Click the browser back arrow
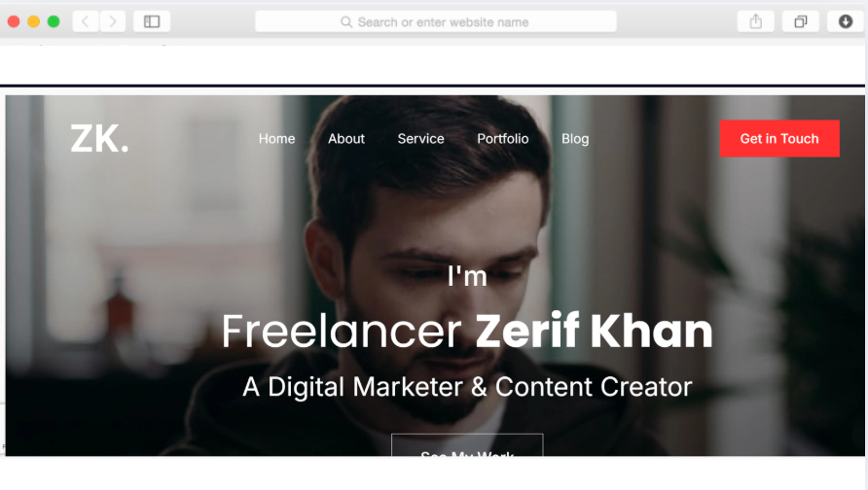Screen dimensions: 868x490 click(86, 21)
